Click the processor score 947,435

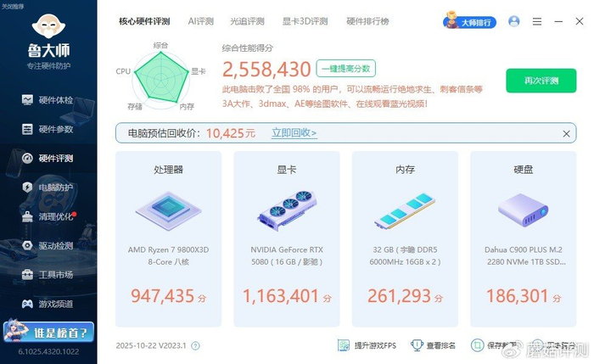coord(163,296)
